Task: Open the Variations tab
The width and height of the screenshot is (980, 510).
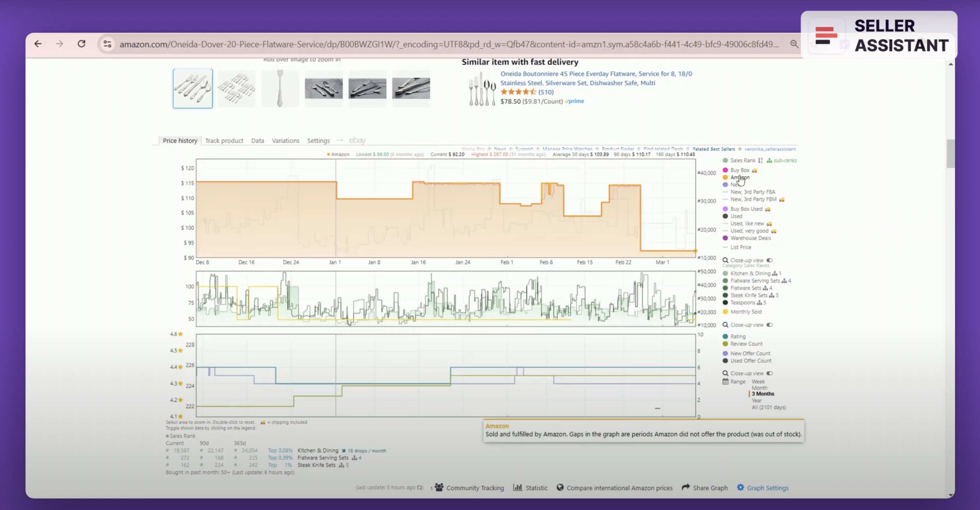Action: coord(285,140)
